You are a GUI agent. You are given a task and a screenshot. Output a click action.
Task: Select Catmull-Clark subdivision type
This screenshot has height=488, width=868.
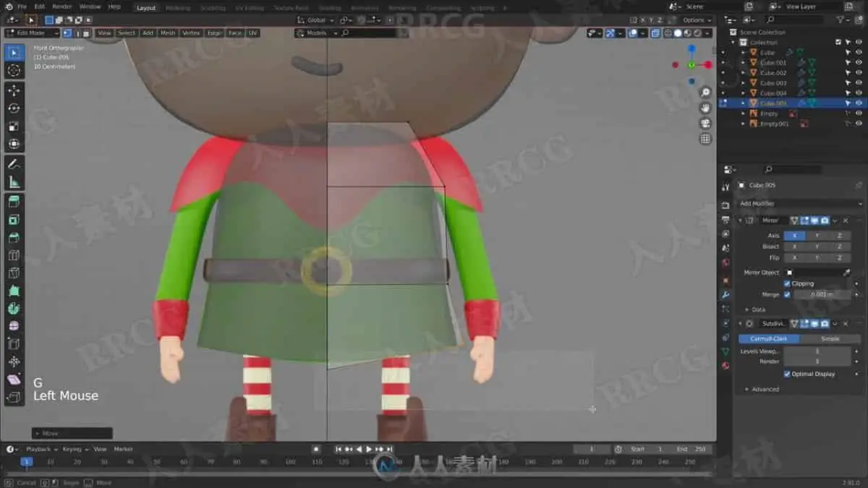pos(769,338)
